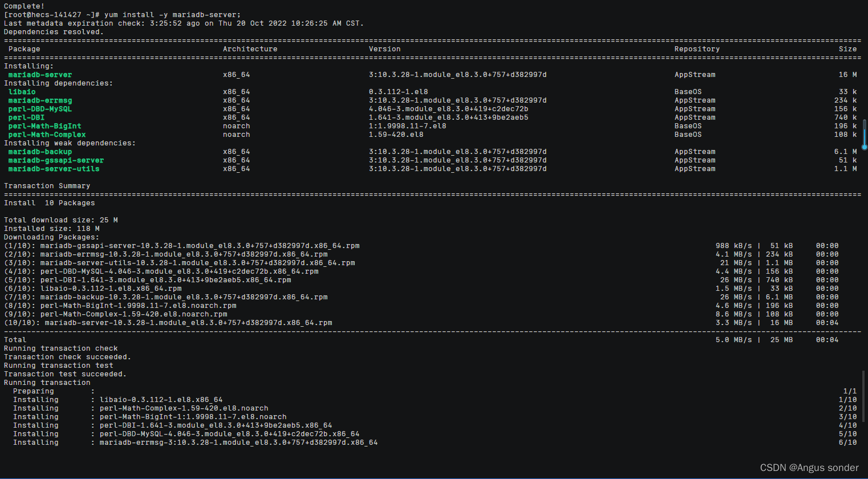Select the Architecture column header
The height and width of the screenshot is (479, 868).
(250, 49)
